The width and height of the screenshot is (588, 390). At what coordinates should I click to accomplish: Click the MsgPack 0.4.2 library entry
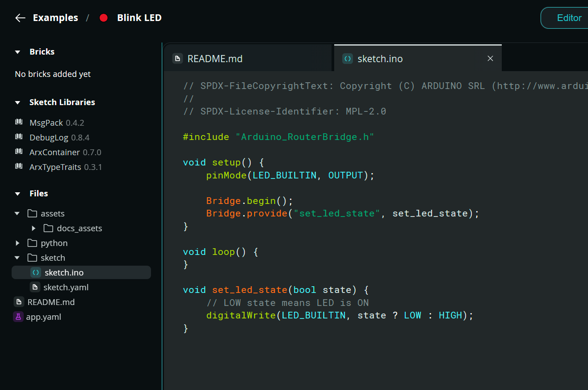point(57,123)
